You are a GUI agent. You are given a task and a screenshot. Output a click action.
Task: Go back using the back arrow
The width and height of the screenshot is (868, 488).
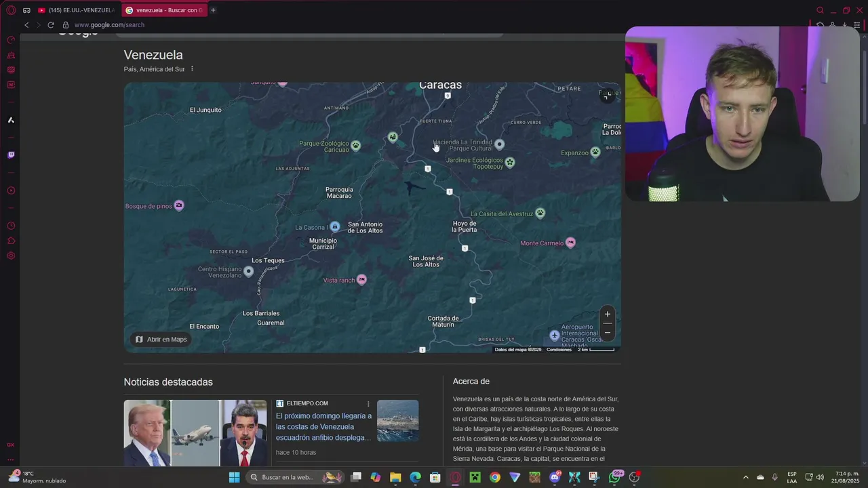(x=26, y=25)
